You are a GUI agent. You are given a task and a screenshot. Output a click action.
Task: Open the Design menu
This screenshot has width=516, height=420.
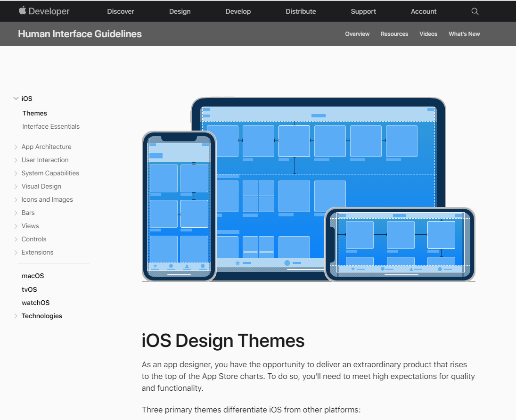pyautogui.click(x=180, y=11)
